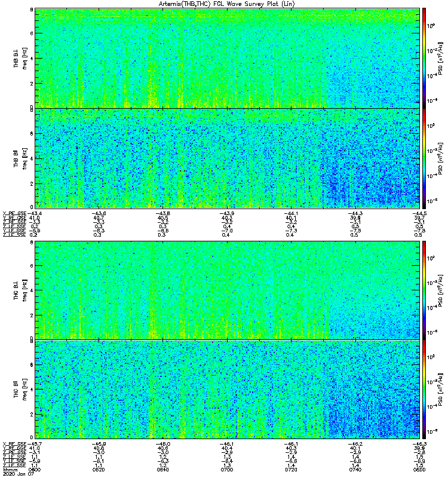Click the X_RE_GSE value -43.9
The image size is (448, 478).
coord(227,213)
